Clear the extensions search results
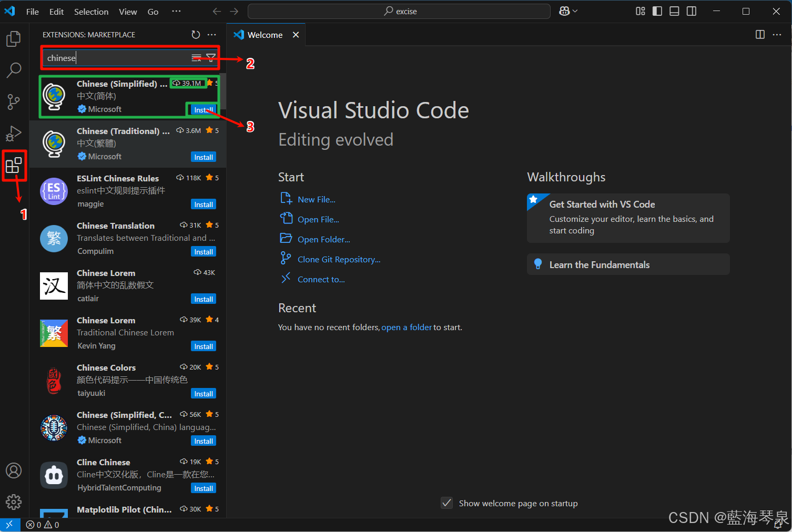The image size is (792, 532). coord(196,58)
